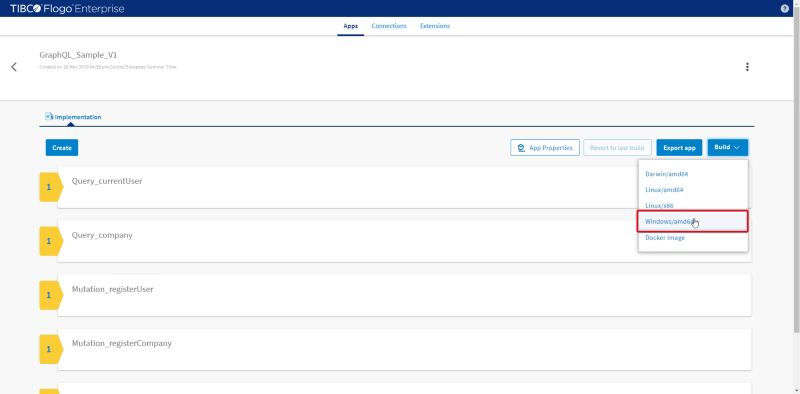The image size is (800, 394).
Task: Open the Mutation_registerUser flow
Action: pos(404,295)
